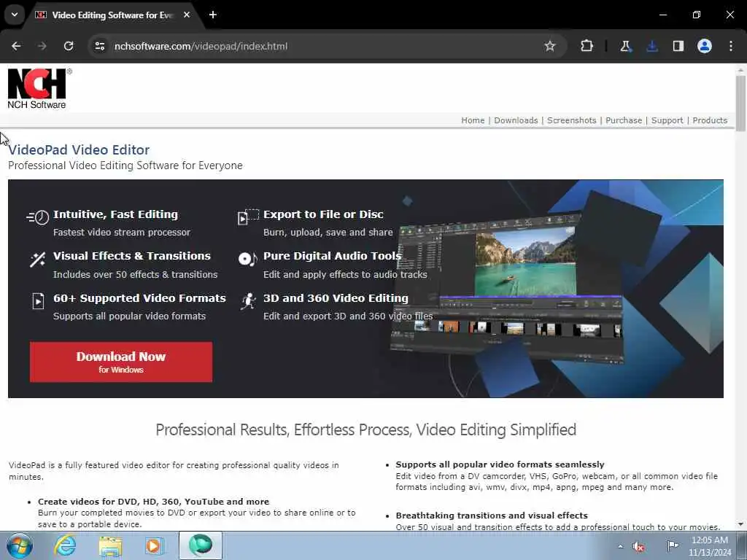Open the Action Center flag icon
The image size is (747, 560).
[672, 545]
